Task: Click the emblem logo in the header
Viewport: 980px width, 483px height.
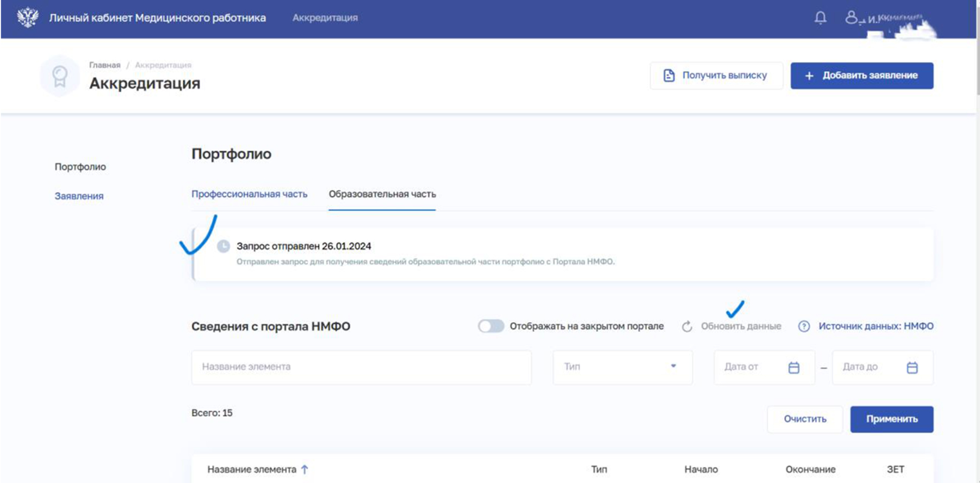Action: click(x=28, y=17)
